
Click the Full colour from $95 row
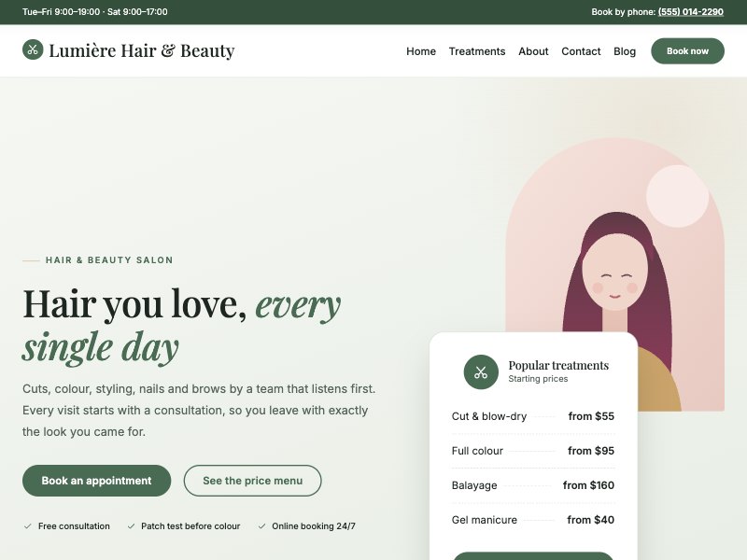pos(532,451)
